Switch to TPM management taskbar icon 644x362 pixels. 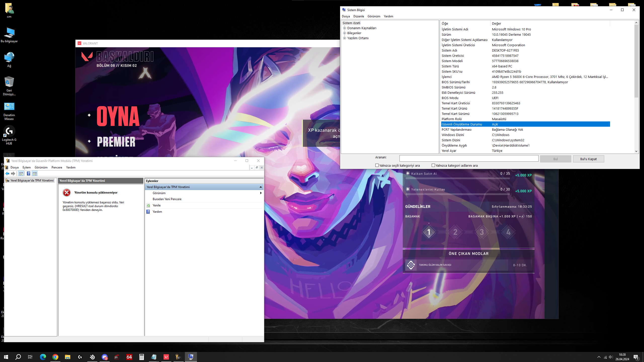(179, 357)
